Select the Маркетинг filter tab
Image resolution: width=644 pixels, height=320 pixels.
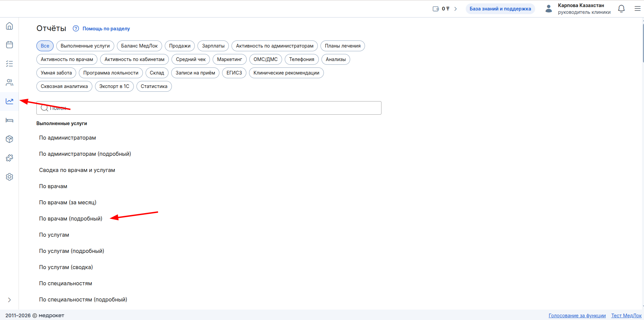[229, 59]
